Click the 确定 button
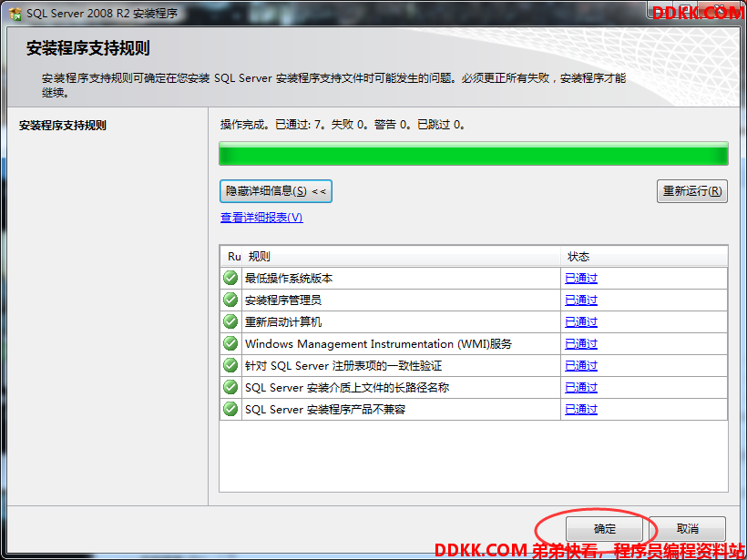The height and width of the screenshot is (560, 747). [604, 528]
